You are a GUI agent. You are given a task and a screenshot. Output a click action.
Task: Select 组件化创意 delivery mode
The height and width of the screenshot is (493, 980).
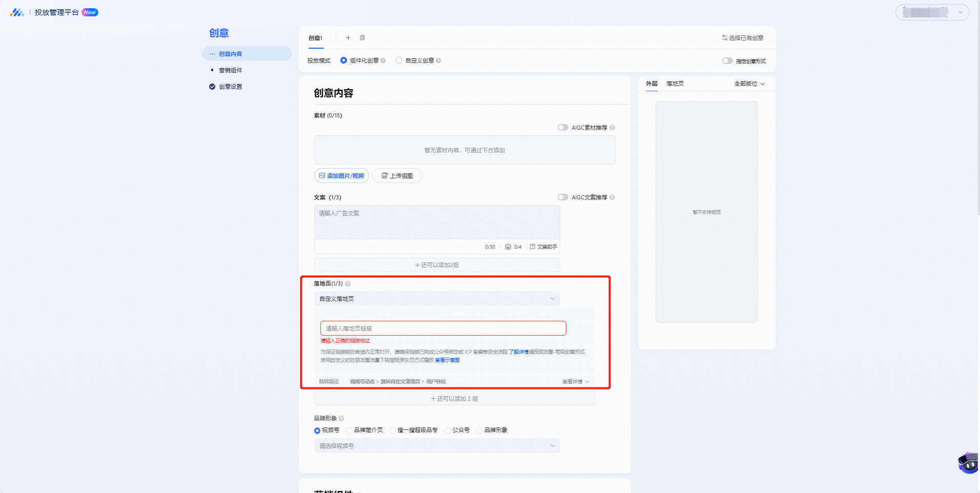click(343, 60)
